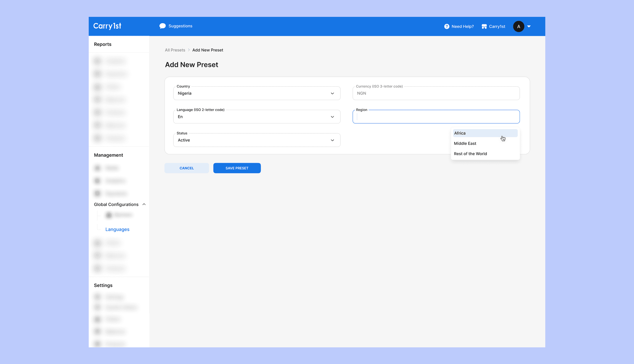634x364 pixels.
Task: Click the Carry1st store icon
Action: point(484,27)
